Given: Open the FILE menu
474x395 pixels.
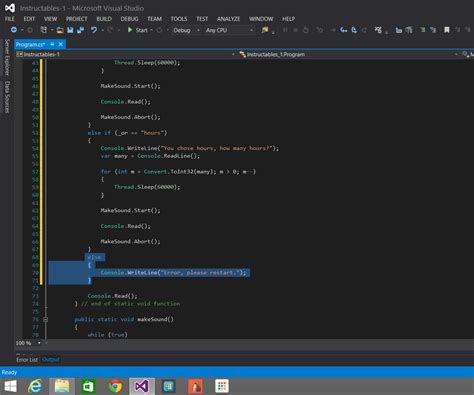Looking at the screenshot, I should coord(10,19).
